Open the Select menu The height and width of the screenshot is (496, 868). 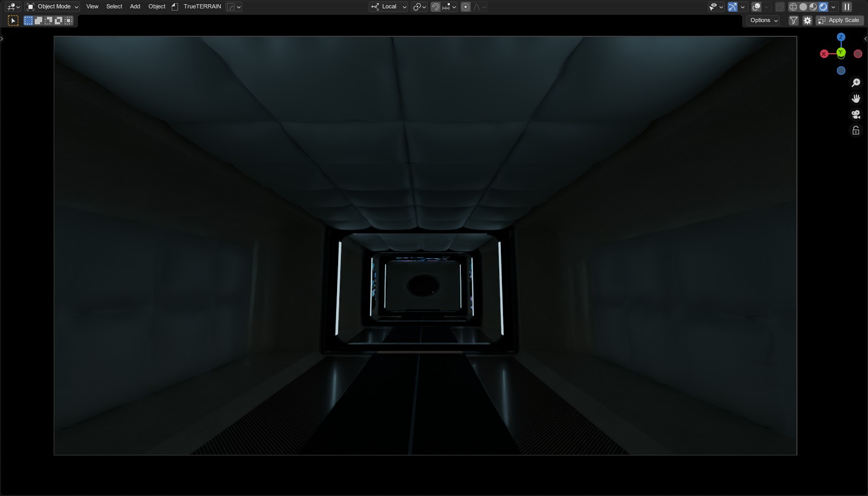114,7
